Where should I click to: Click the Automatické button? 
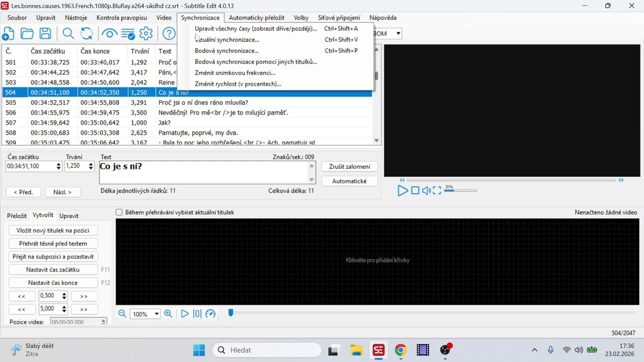[x=350, y=181]
